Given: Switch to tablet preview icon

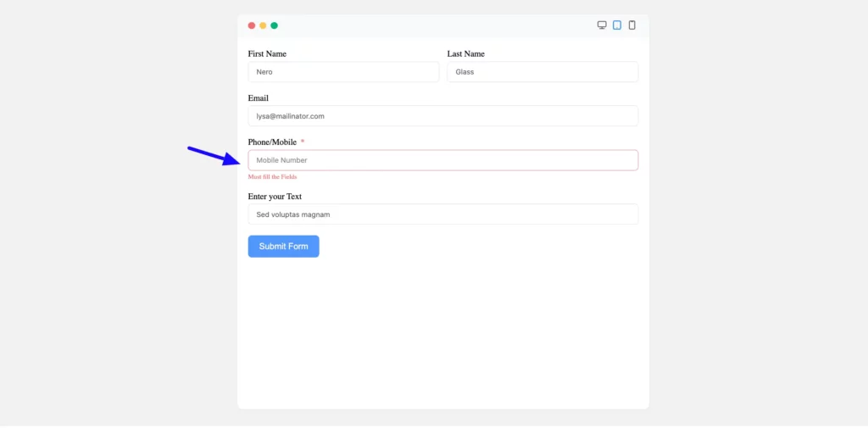Looking at the screenshot, I should [x=617, y=25].
